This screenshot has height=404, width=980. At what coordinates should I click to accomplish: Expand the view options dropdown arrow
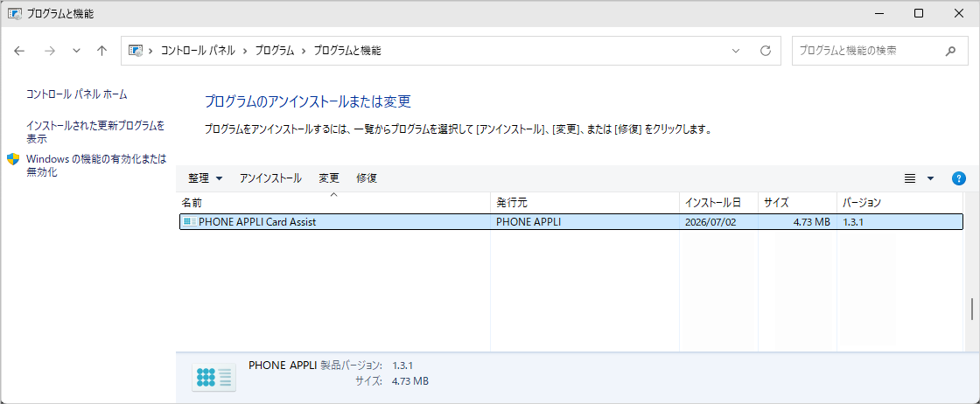(930, 178)
